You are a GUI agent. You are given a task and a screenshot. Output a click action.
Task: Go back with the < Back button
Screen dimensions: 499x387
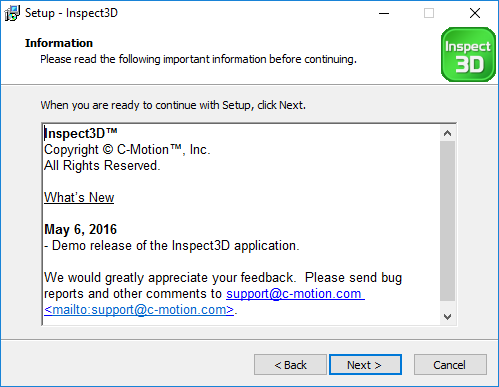(290, 365)
